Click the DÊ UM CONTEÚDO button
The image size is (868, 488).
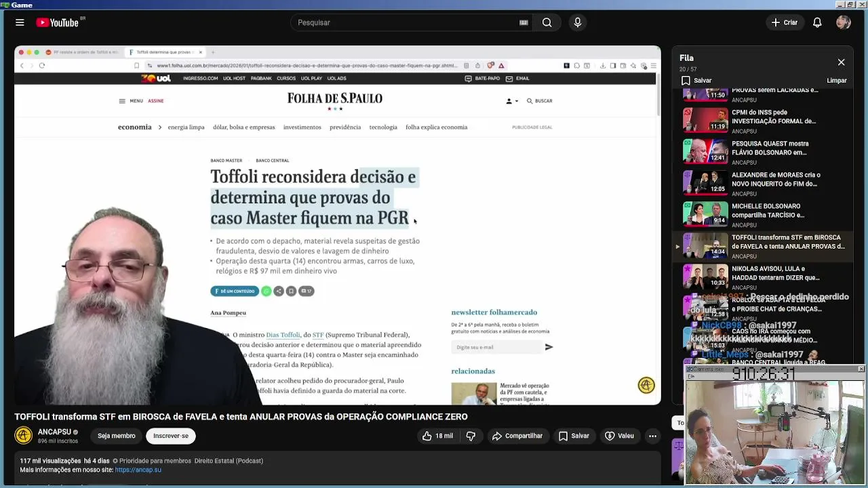click(235, 291)
